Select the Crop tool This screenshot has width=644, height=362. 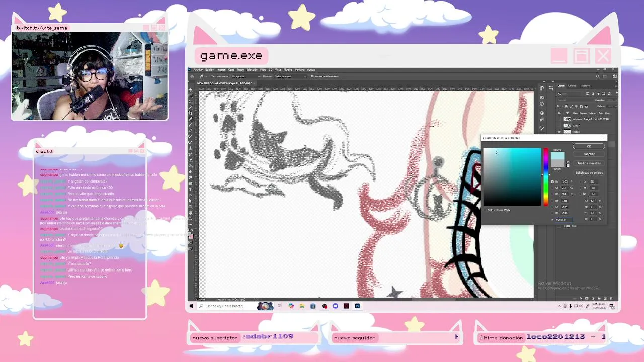pos(190,113)
